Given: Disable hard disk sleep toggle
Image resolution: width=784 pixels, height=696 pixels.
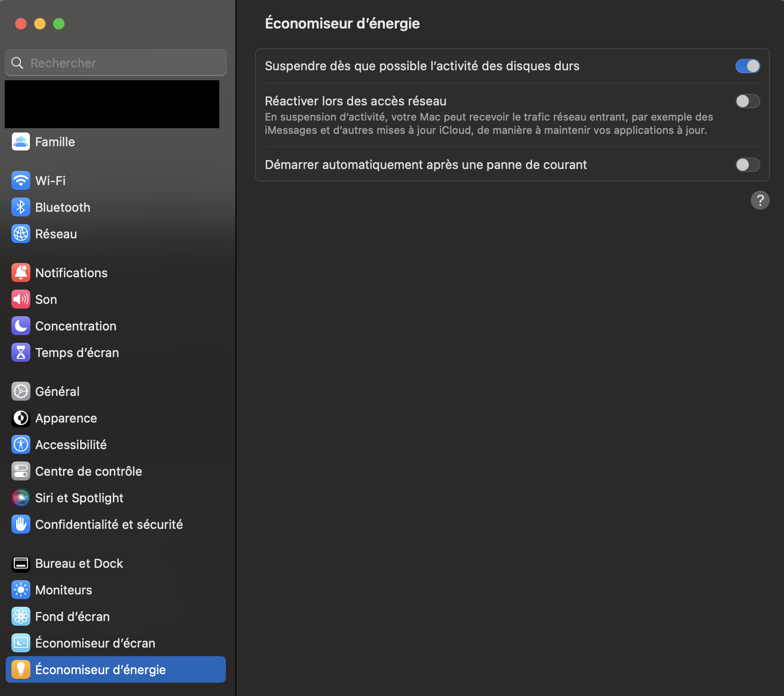Looking at the screenshot, I should click(x=747, y=66).
